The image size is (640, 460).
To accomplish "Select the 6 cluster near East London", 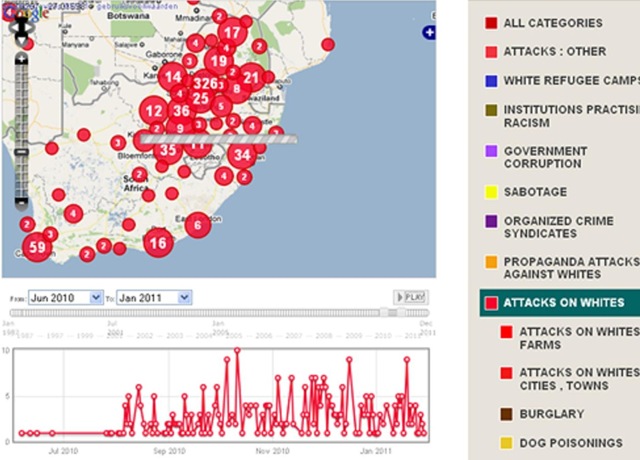I will click(x=198, y=225).
